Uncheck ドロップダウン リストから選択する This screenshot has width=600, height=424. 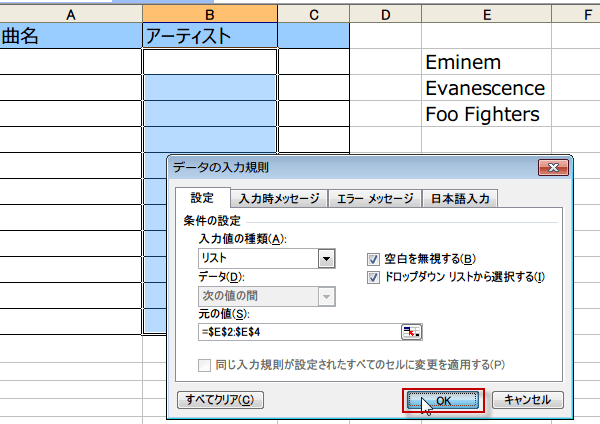[375, 276]
